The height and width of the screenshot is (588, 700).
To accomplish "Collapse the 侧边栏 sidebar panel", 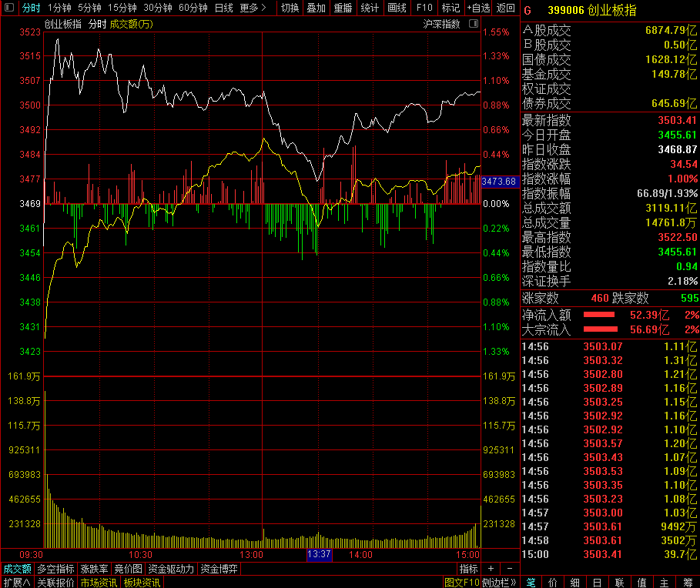I will point(499,583).
